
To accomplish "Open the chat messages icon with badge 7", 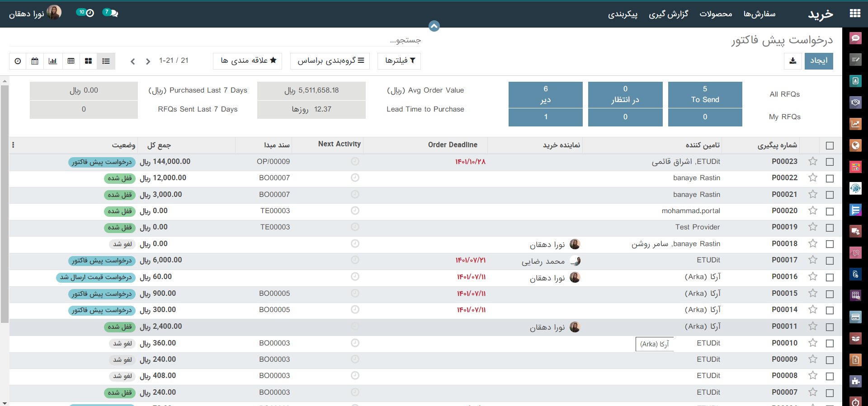I will click(x=111, y=13).
